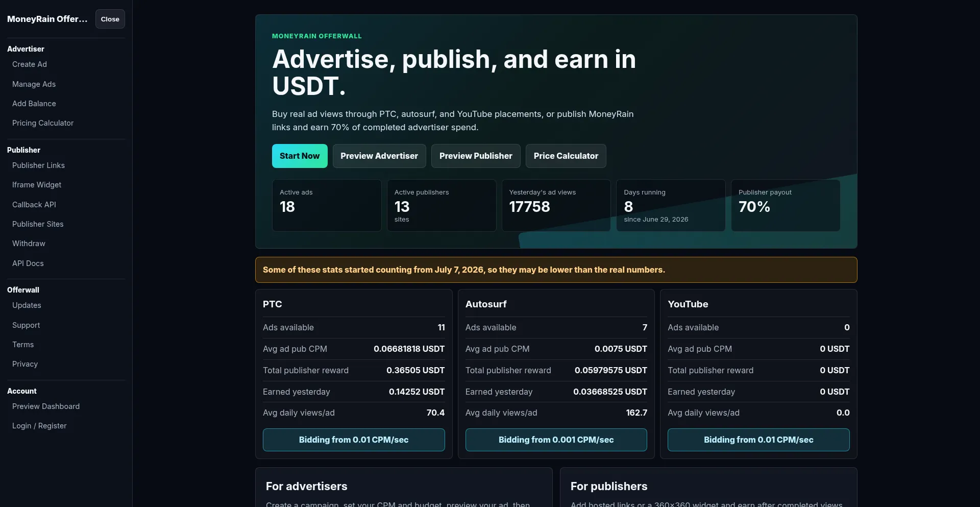Click the MONEYRAIN OFFERWALL label

click(316, 36)
